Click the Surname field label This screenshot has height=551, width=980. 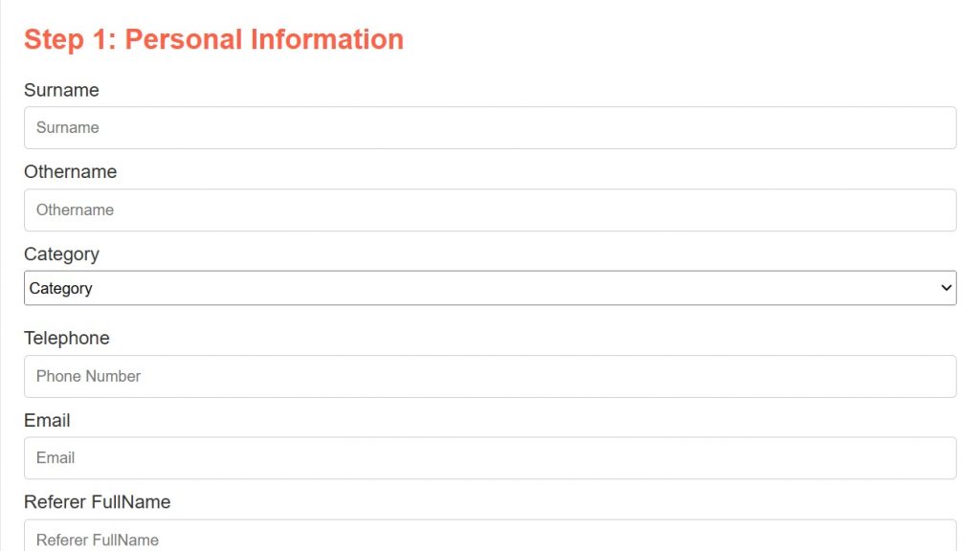coord(61,90)
